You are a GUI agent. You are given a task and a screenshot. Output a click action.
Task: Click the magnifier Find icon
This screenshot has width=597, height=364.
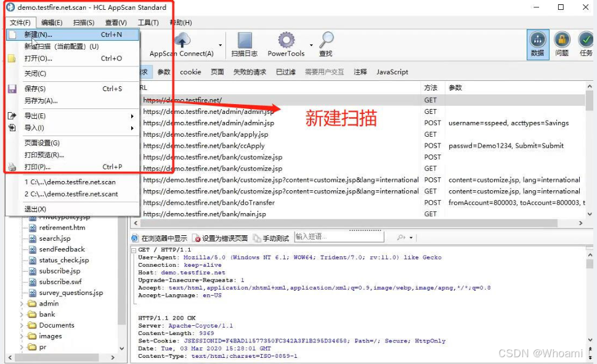(x=327, y=39)
